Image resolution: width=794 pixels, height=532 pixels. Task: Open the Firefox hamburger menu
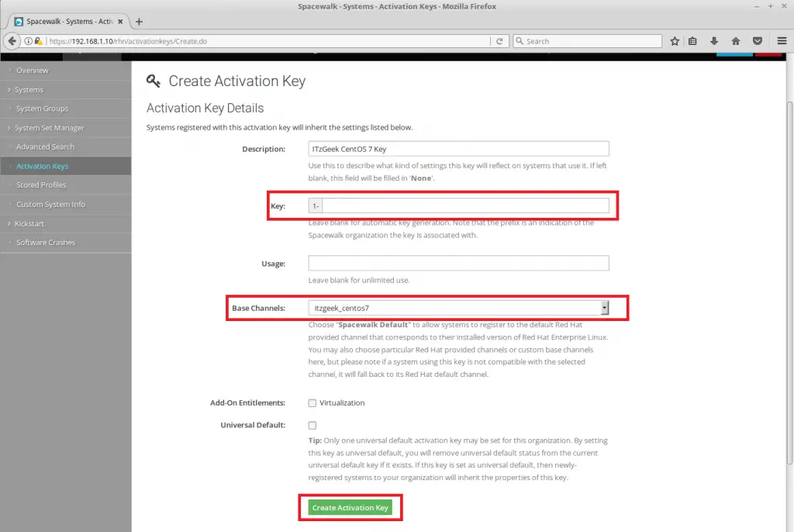click(x=782, y=41)
